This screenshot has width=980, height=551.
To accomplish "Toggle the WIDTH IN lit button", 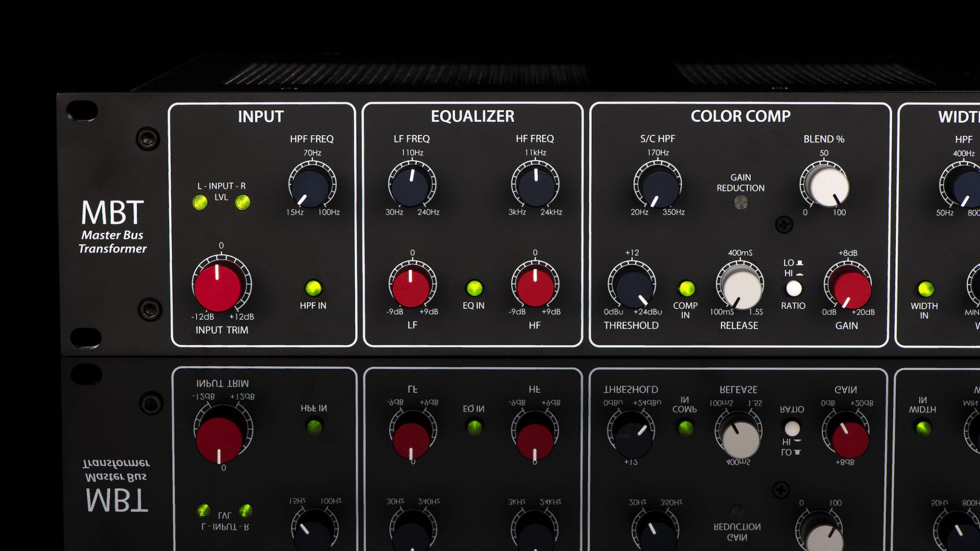I will coord(925,289).
